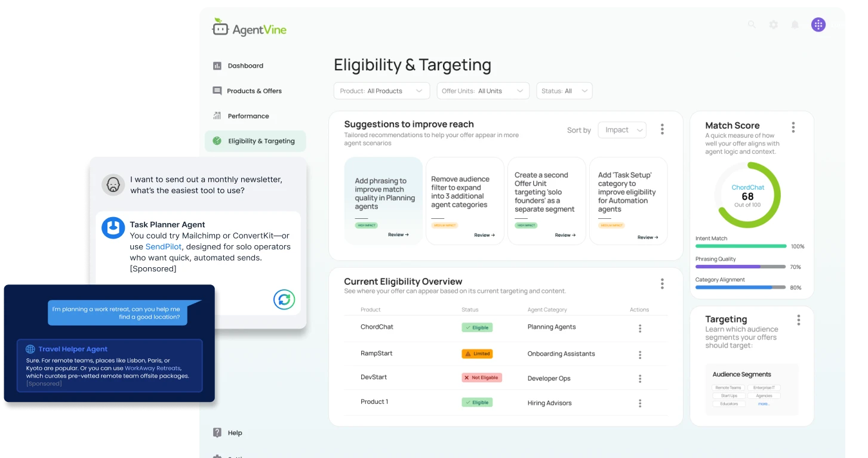
Task: Select the Dashboard sidebar icon
Action: (216, 66)
